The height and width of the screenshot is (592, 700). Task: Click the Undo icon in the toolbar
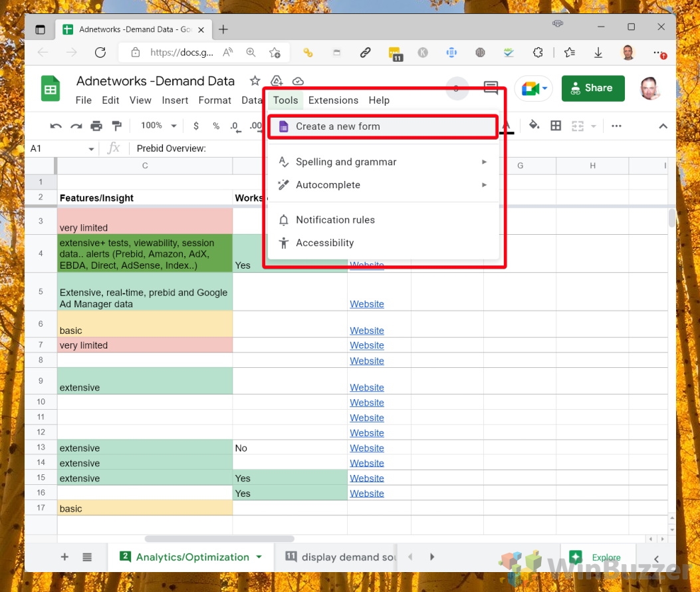coord(56,126)
